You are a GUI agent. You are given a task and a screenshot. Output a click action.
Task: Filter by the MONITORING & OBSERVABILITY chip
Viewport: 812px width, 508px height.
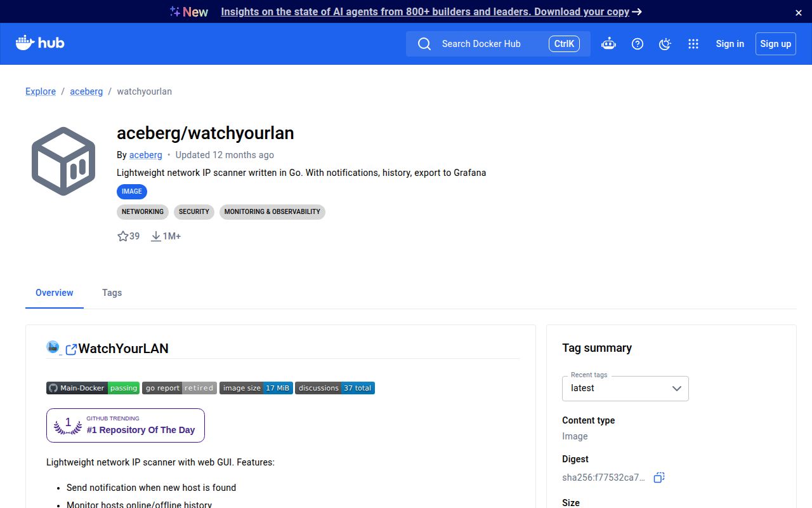coord(272,211)
